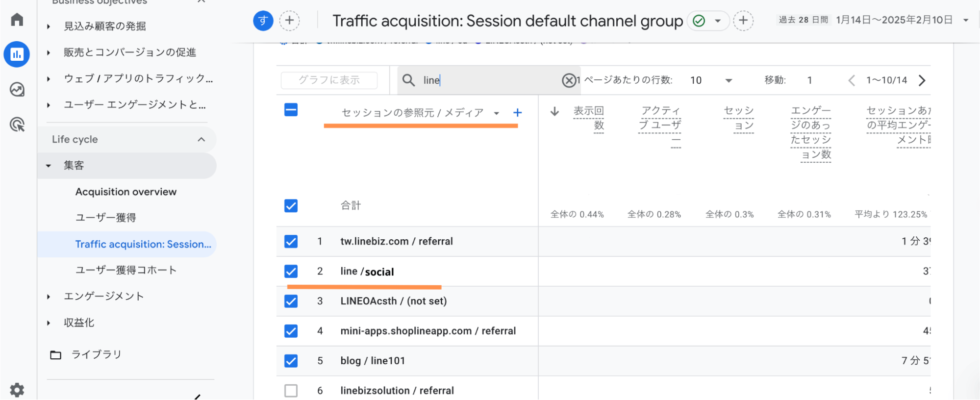Open セッションの参照元 / メディア dimension dropdown
The height and width of the screenshot is (400, 980).
(497, 113)
